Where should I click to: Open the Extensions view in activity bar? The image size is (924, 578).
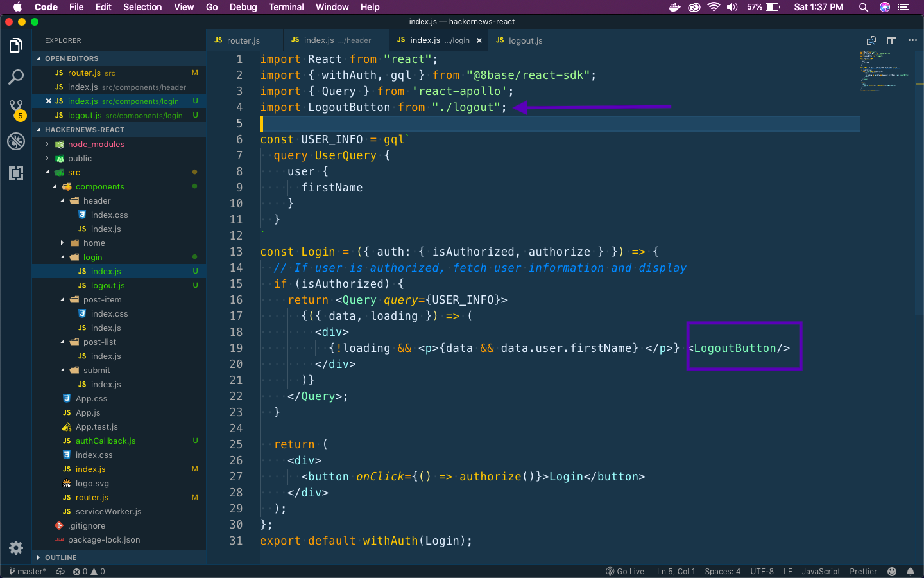click(16, 173)
